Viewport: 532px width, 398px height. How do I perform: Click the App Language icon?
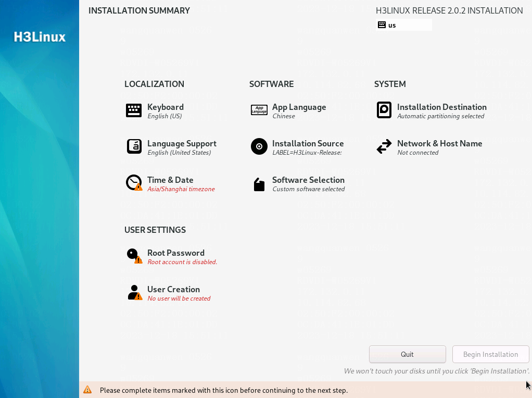coord(259,110)
